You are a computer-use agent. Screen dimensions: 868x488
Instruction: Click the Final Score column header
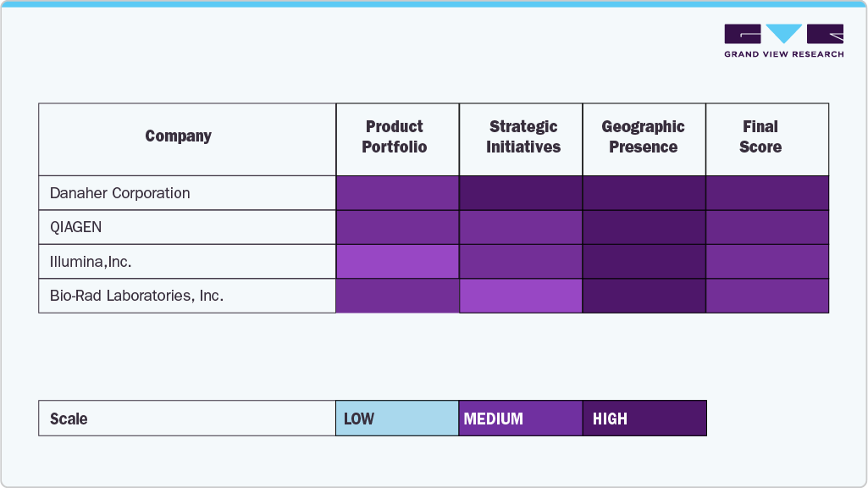click(760, 136)
